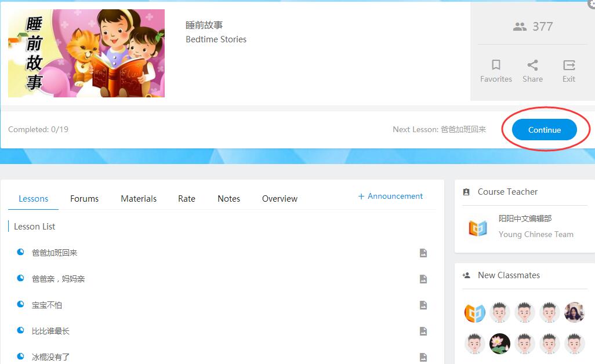
Task: Click the + Announcement link
Action: click(x=390, y=196)
